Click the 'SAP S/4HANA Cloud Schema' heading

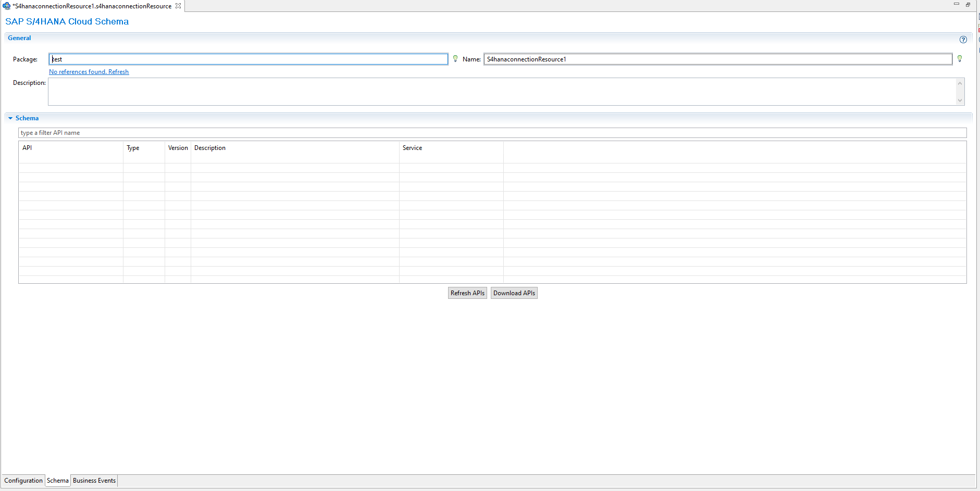(x=67, y=21)
